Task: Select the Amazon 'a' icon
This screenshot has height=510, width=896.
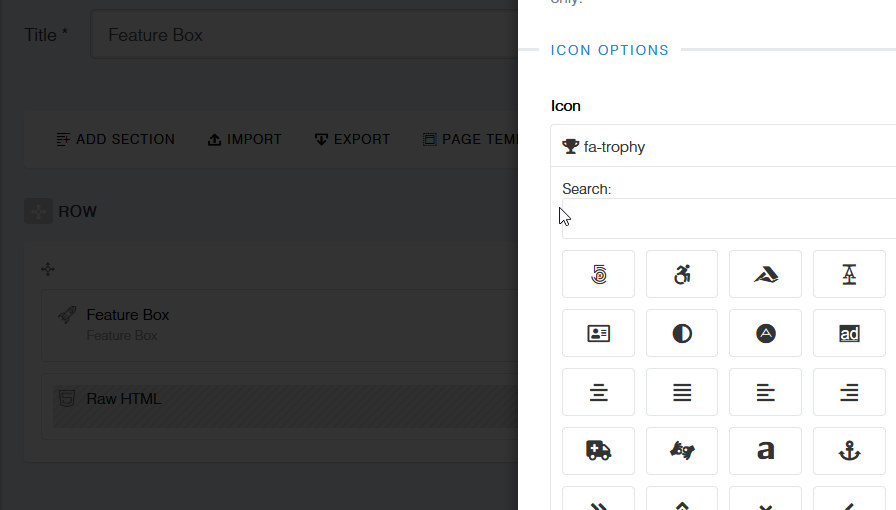Action: 765,451
